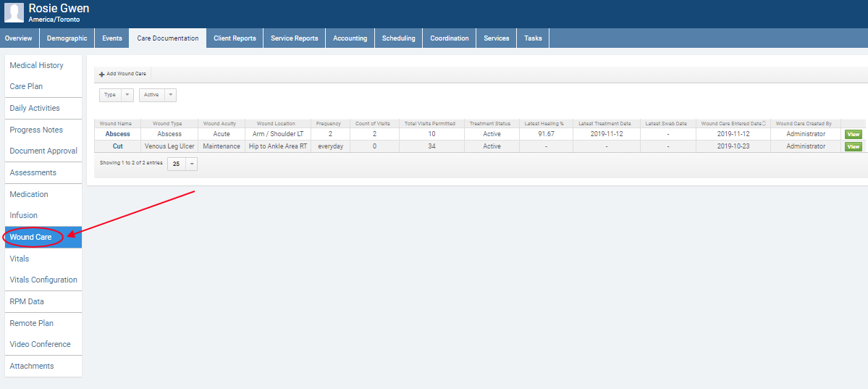Sort by Wound Care Entered Date column

coord(734,124)
